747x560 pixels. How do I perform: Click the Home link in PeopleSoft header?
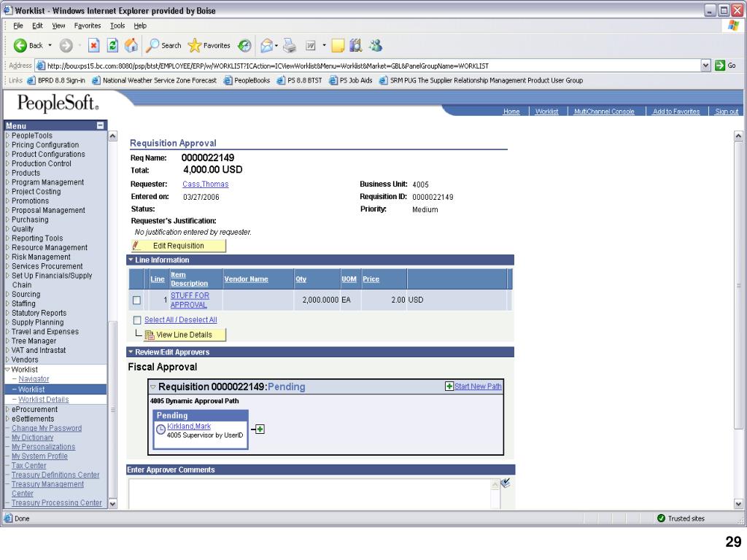[511, 112]
